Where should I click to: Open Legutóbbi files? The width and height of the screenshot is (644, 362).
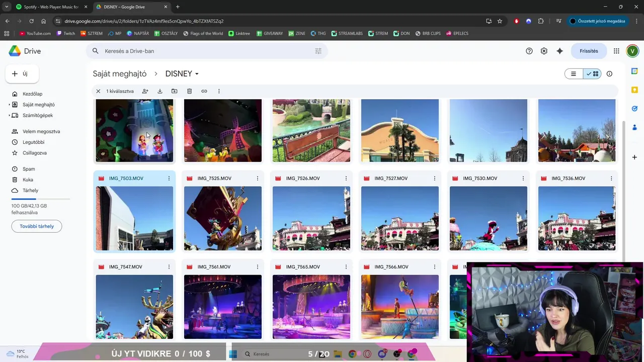33,142
